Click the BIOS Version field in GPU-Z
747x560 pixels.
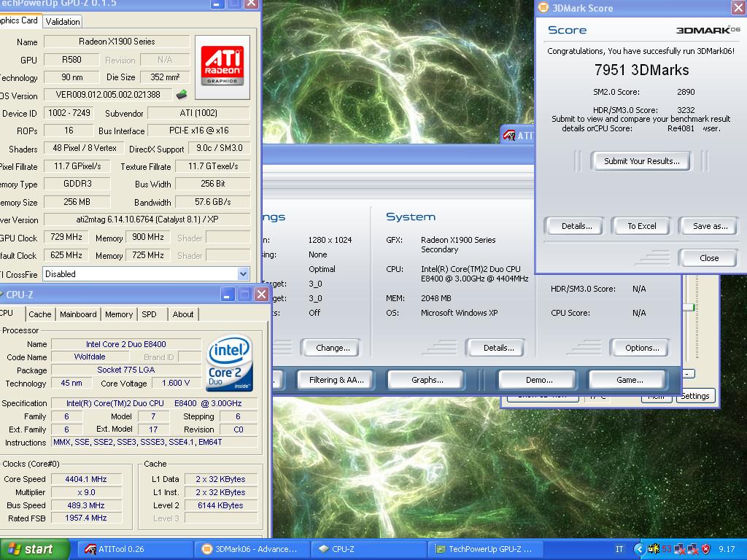[108, 95]
